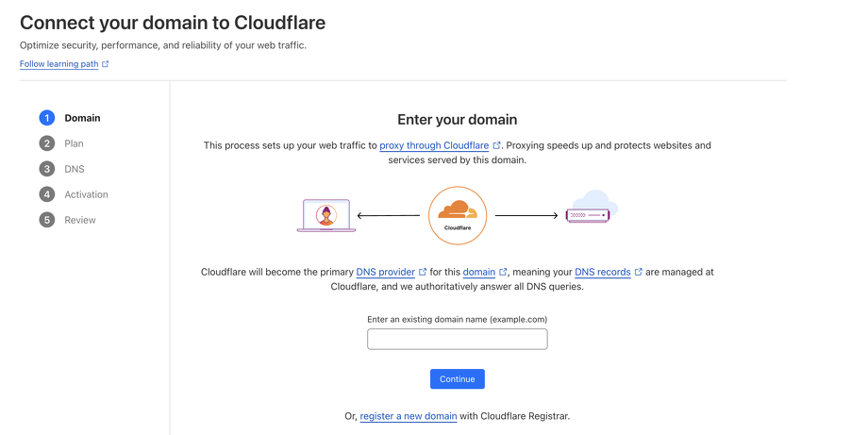Focus the existing domain name input field
This screenshot has width=868, height=435.
[x=457, y=339]
